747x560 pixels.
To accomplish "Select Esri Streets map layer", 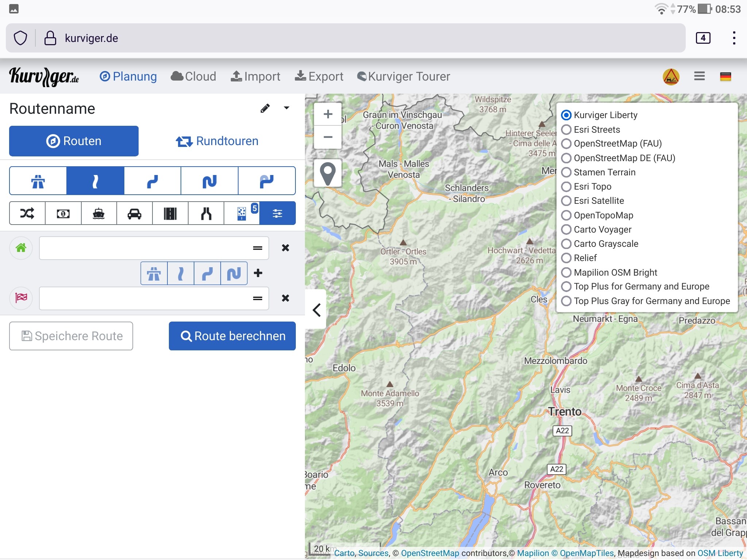I will coord(591,129).
